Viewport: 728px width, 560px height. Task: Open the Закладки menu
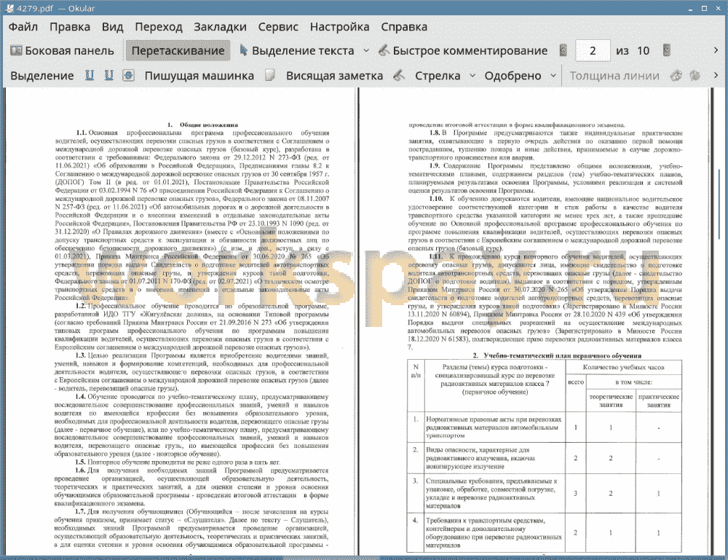pos(220,26)
